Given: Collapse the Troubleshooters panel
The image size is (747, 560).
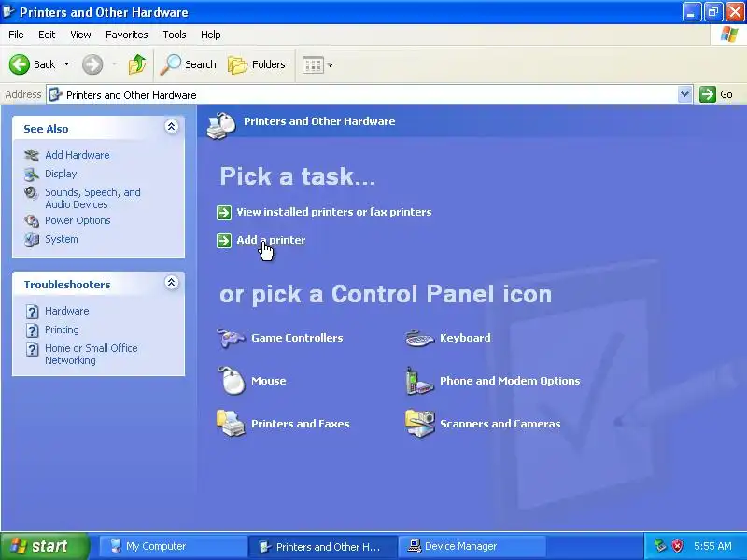Looking at the screenshot, I should pyautogui.click(x=172, y=283).
